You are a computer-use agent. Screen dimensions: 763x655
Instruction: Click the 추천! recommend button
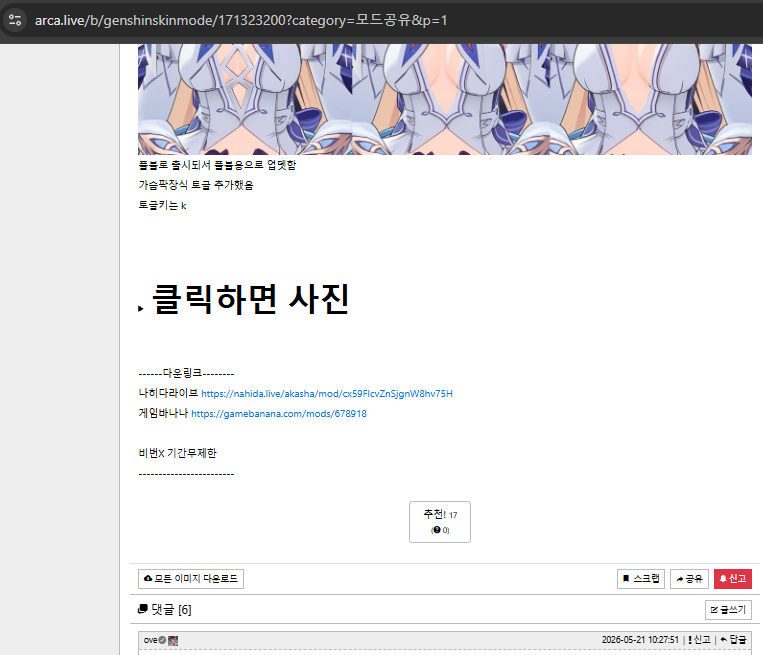440,522
